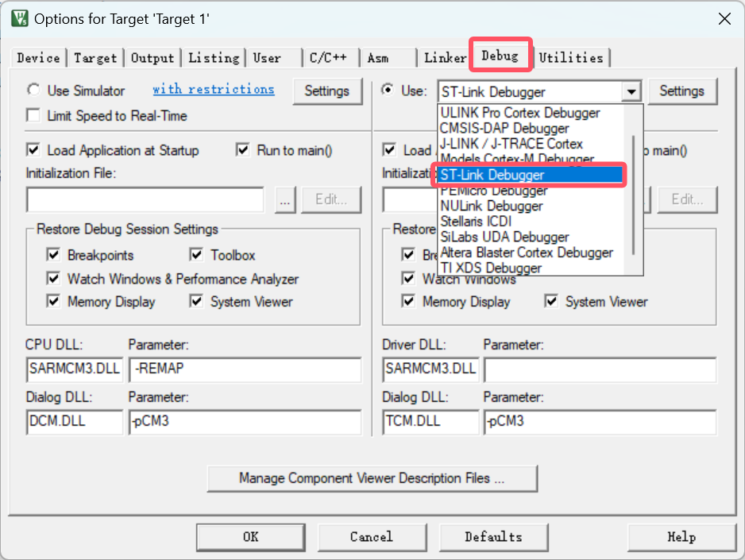The width and height of the screenshot is (745, 560).
Task: Click right-side Edit... button
Action: click(687, 199)
